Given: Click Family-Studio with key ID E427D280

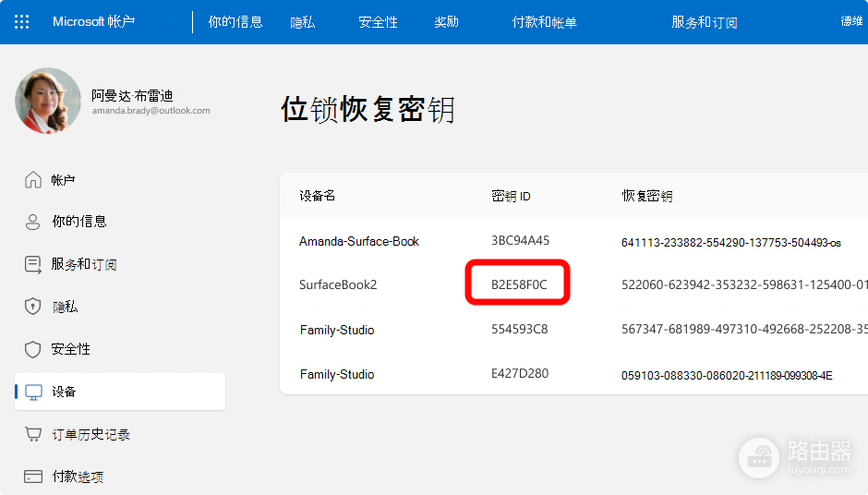Looking at the screenshot, I should pos(337,374).
